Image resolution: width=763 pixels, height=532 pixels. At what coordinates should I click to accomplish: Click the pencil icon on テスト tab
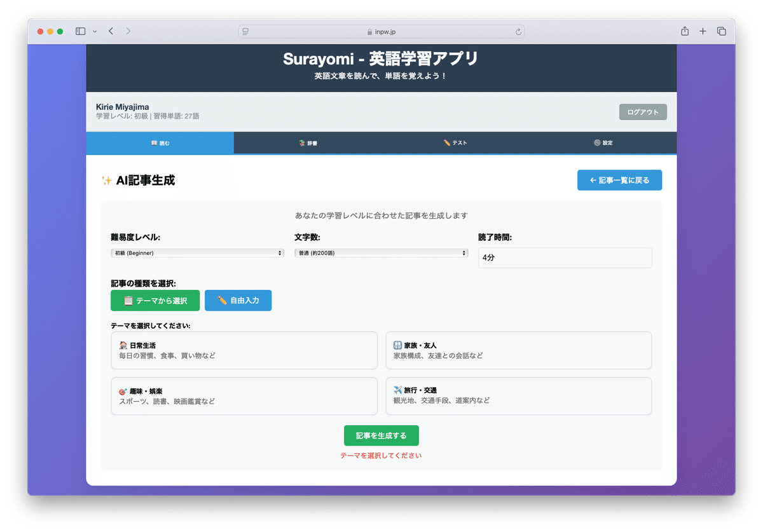click(x=447, y=142)
